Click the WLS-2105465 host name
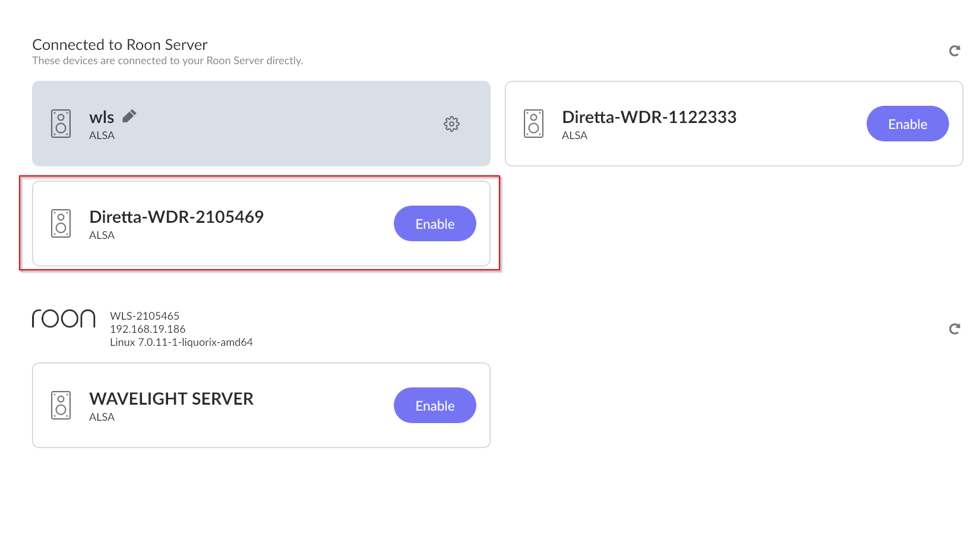This screenshot has width=980, height=533. click(x=145, y=316)
